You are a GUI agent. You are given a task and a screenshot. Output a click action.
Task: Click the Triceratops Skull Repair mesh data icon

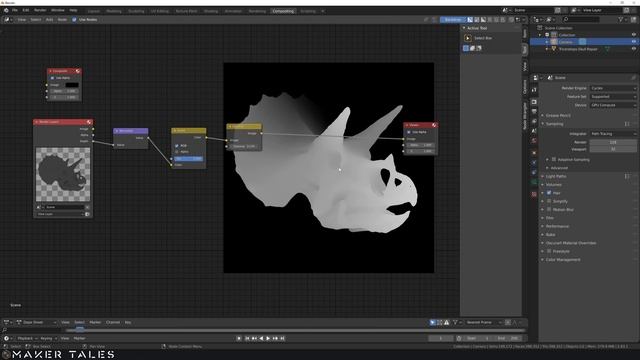pos(607,49)
